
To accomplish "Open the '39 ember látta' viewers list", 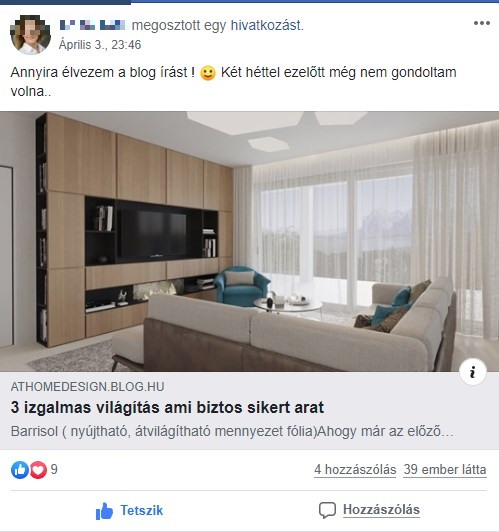I will (x=445, y=470).
